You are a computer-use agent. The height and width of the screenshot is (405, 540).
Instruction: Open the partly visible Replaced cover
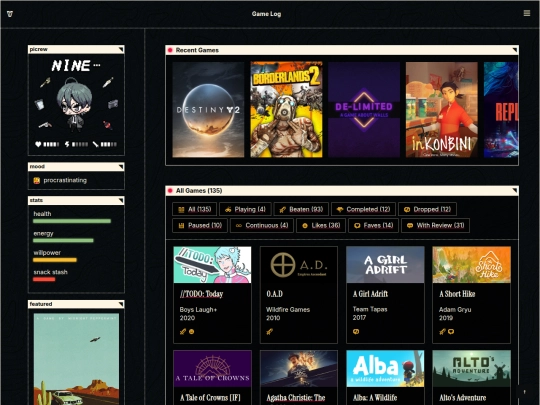[x=501, y=110]
